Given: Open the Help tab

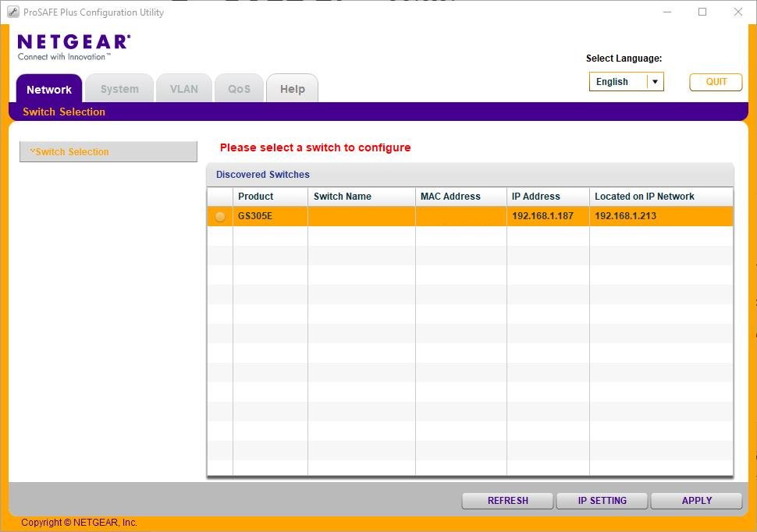Looking at the screenshot, I should (x=293, y=89).
